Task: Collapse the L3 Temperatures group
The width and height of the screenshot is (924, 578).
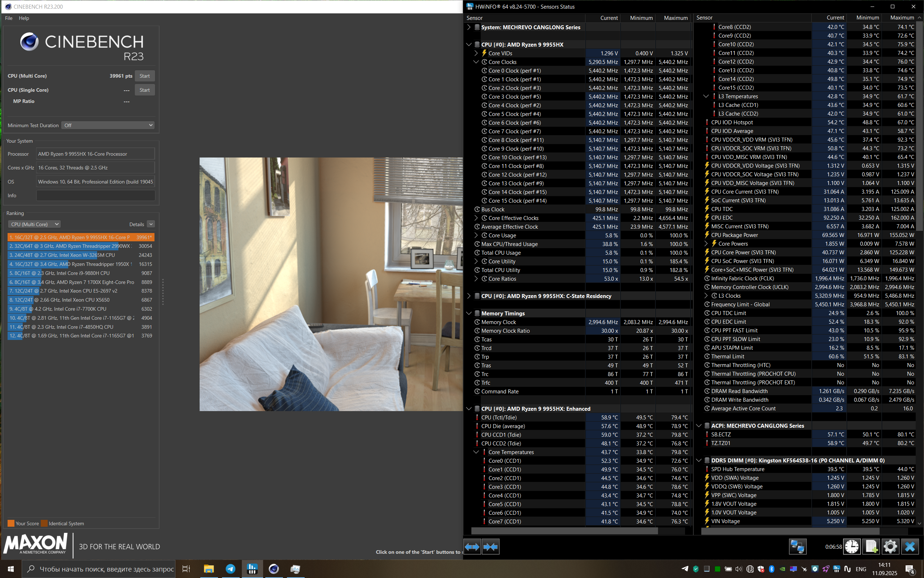Action: [706, 96]
